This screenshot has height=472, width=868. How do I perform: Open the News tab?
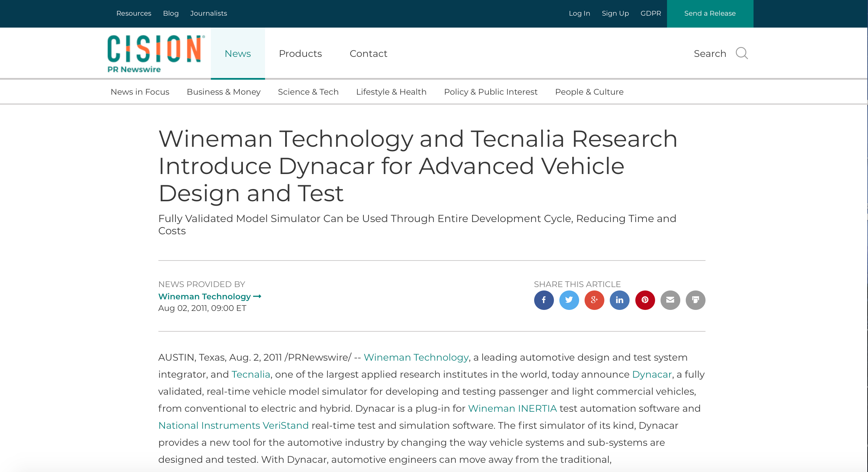tap(238, 53)
